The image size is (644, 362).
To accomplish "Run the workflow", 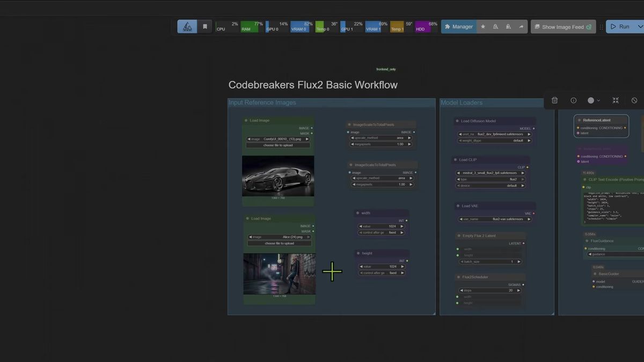I will [620, 26].
